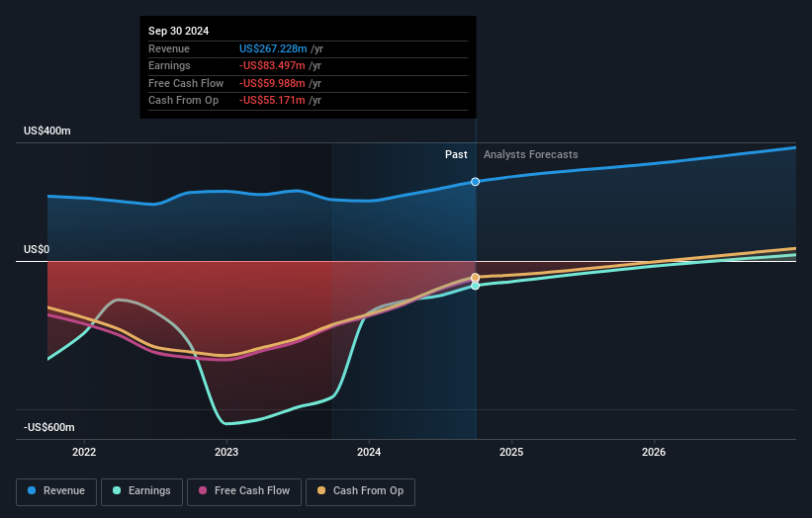This screenshot has width=812, height=518.
Task: Click the pink Free Cash Flow legend dot
Action: [x=203, y=490]
